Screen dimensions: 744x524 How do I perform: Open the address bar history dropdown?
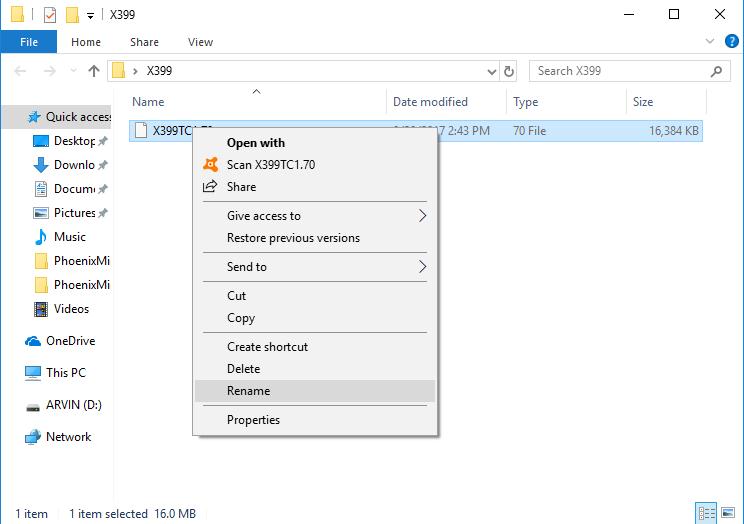pyautogui.click(x=491, y=71)
